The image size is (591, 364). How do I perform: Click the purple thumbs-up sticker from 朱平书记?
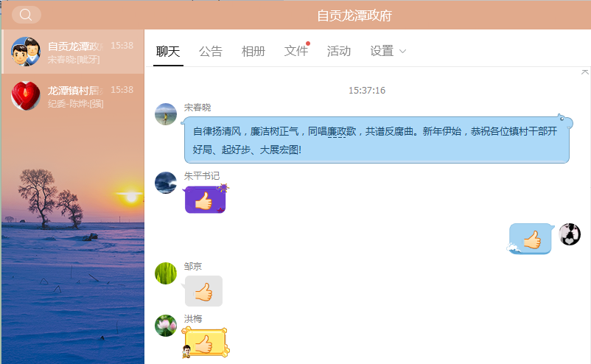[x=205, y=200]
